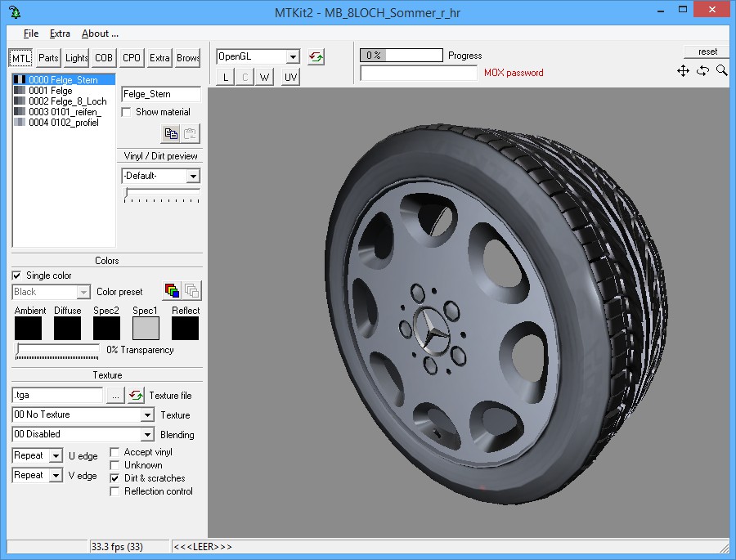Image resolution: width=736 pixels, height=560 pixels.
Task: Uncheck the Single color checkbox
Action: point(16,276)
